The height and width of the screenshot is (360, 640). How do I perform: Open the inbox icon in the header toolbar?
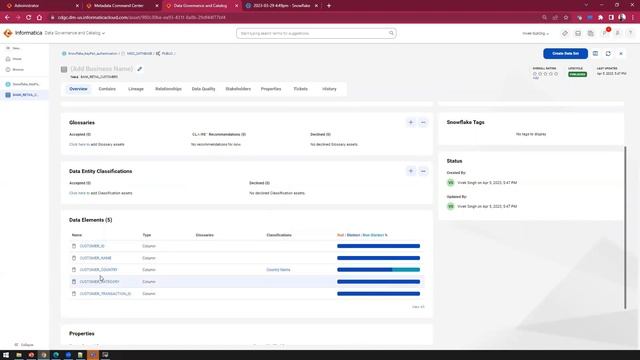click(x=578, y=33)
